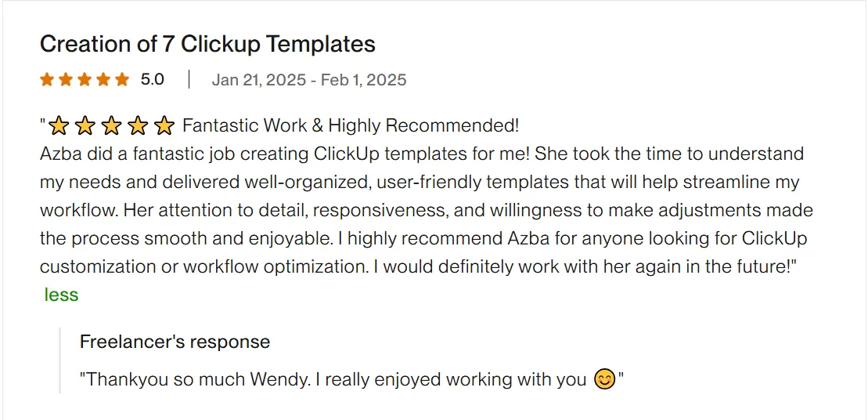Click the "Jan 21, 2025 - Feb 1, 2025" date range
The image size is (868, 420).
[x=308, y=79]
